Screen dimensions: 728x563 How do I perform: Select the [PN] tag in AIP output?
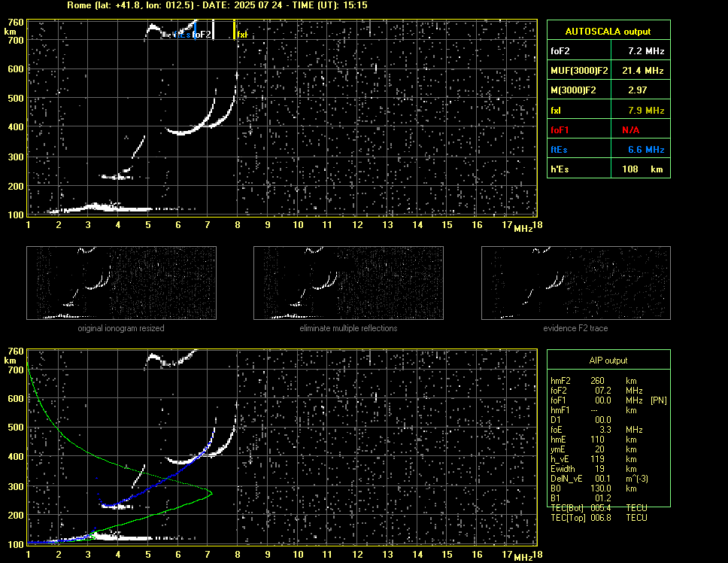[x=658, y=400]
